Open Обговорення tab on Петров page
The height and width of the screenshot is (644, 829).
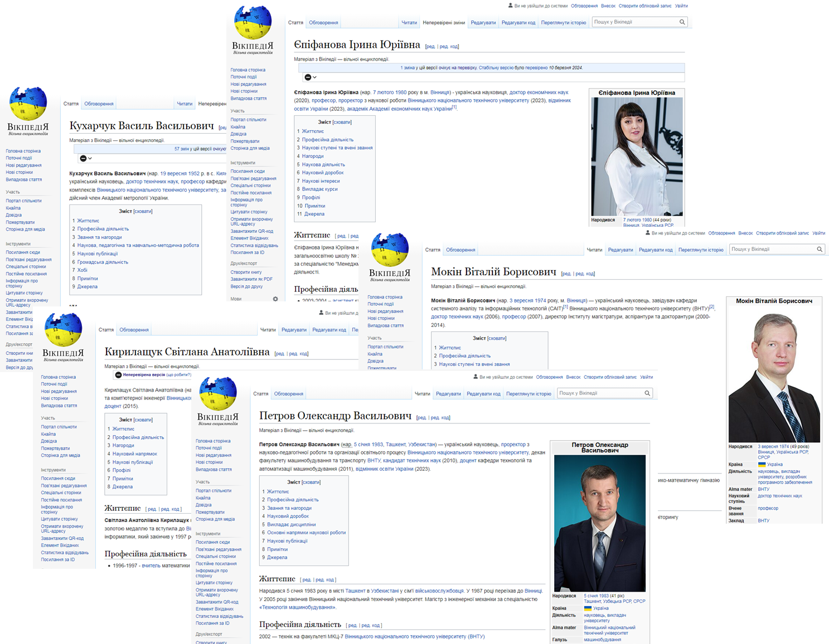tap(288, 394)
